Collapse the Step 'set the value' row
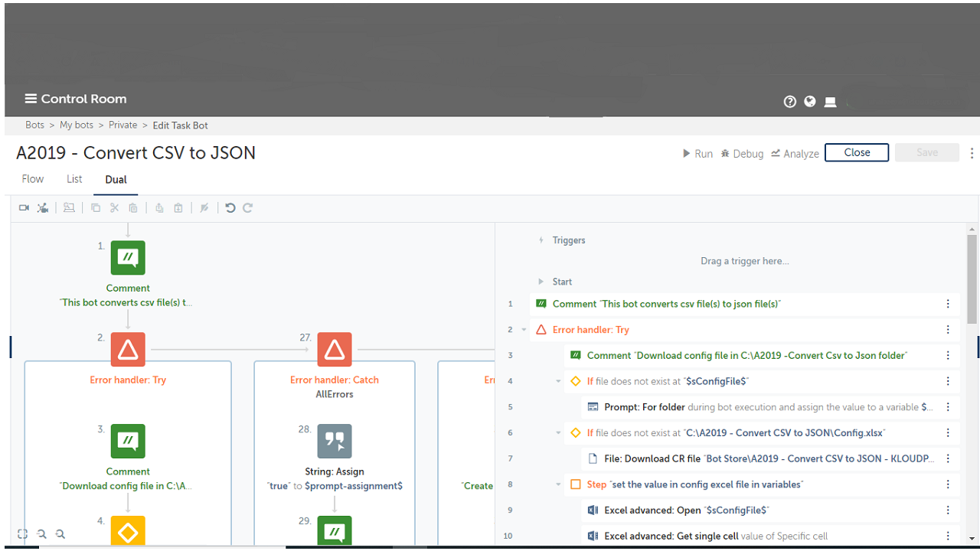Image resolution: width=980 pixels, height=551 pixels. [559, 484]
